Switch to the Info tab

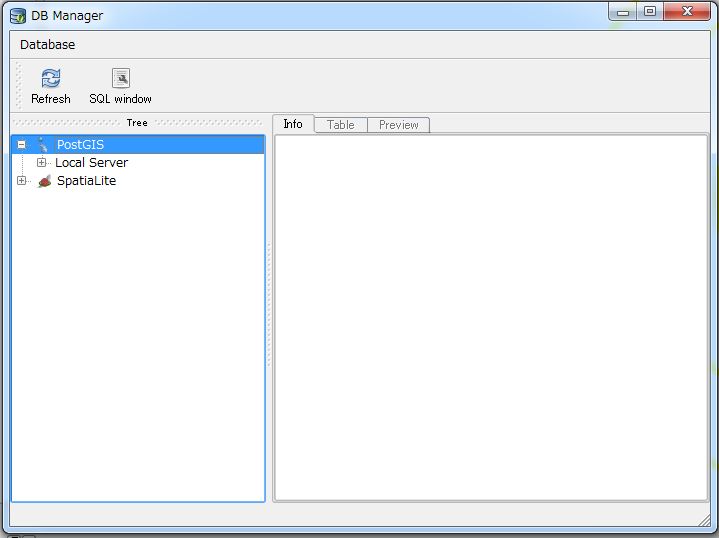293,124
